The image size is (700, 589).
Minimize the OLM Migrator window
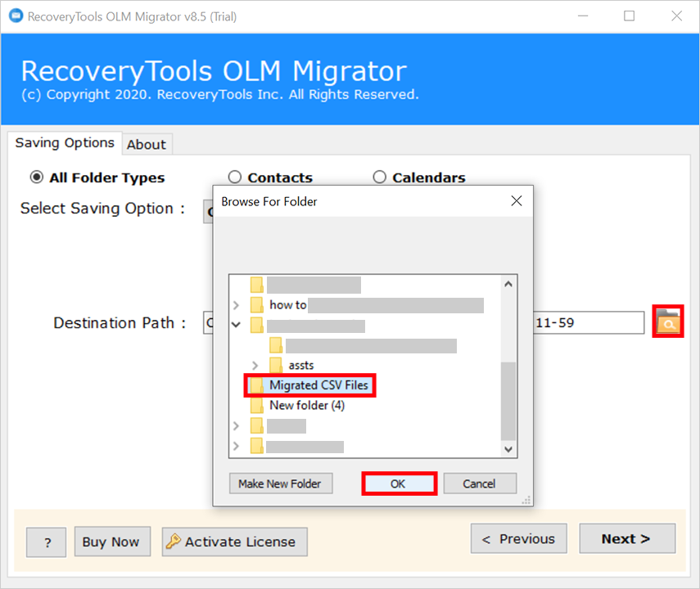tap(583, 16)
